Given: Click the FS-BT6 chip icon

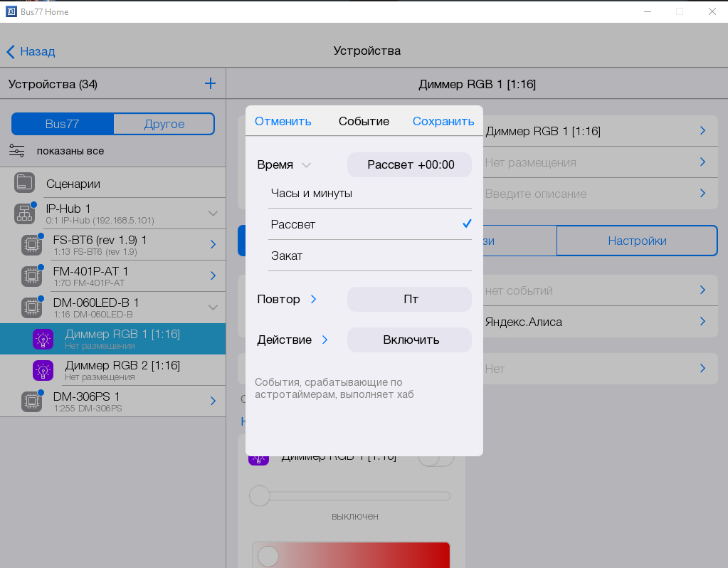Looking at the screenshot, I should [31, 244].
